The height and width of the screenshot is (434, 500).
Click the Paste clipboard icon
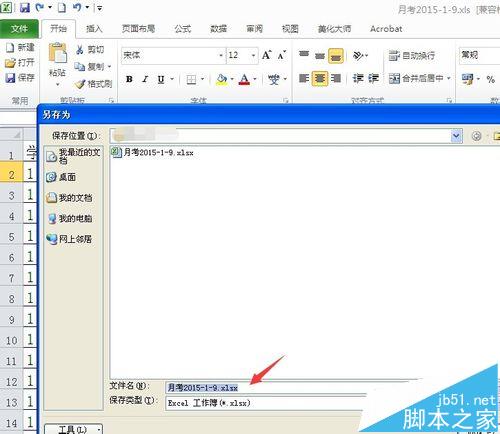pyautogui.click(x=57, y=53)
